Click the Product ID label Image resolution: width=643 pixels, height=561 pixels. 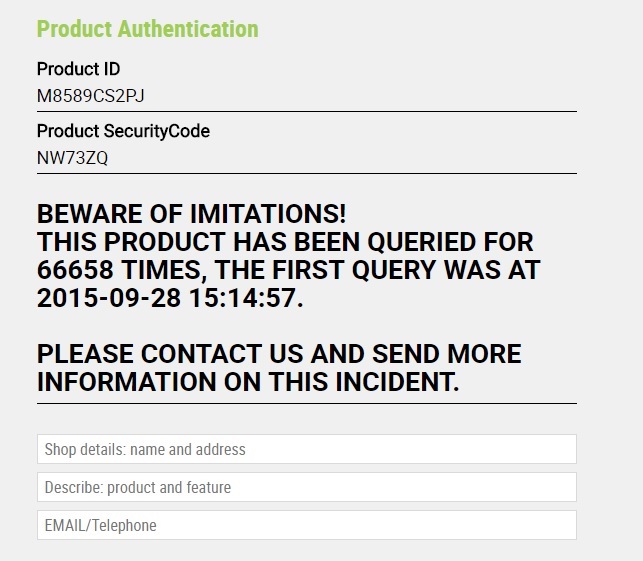click(x=78, y=69)
